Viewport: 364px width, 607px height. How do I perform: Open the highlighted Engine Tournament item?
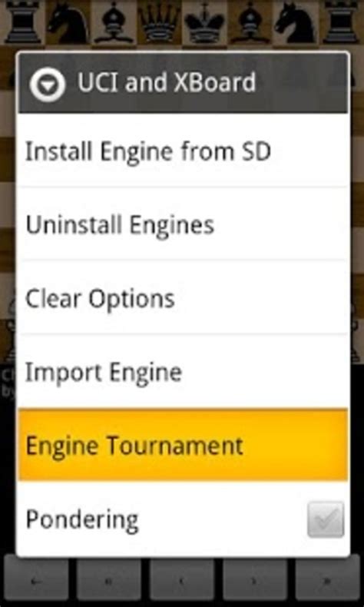click(x=184, y=445)
